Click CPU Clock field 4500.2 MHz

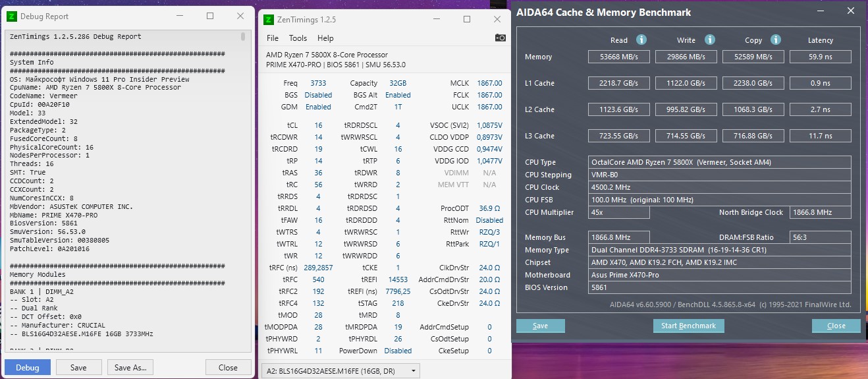pyautogui.click(x=719, y=187)
